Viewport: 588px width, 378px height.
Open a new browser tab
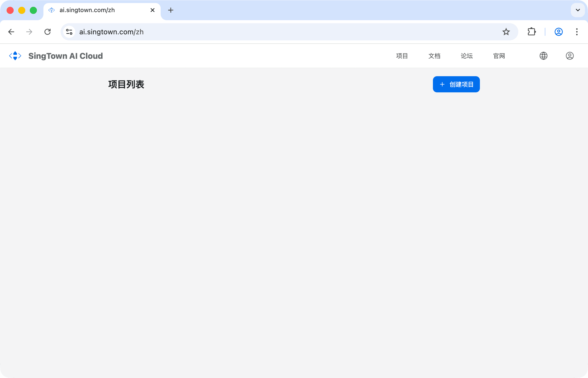point(171,10)
